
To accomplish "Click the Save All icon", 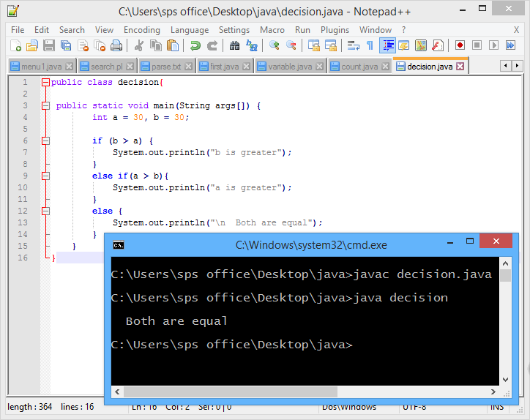I will coord(66,45).
